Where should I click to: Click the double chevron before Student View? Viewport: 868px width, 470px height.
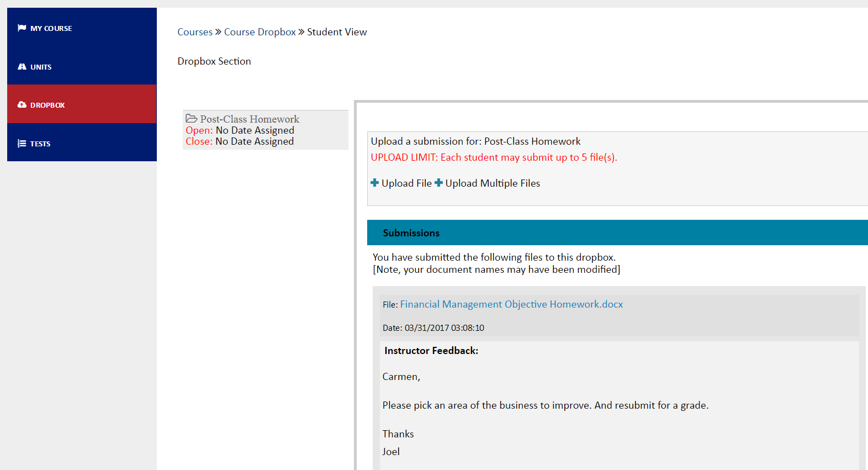[x=301, y=32]
